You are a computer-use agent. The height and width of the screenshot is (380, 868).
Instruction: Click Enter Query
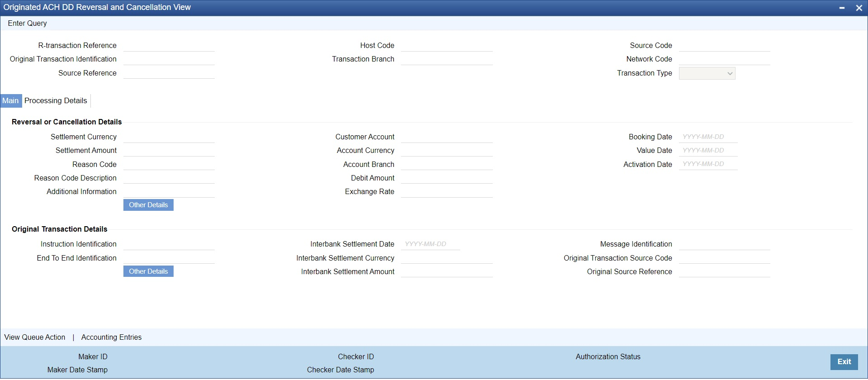click(x=27, y=24)
